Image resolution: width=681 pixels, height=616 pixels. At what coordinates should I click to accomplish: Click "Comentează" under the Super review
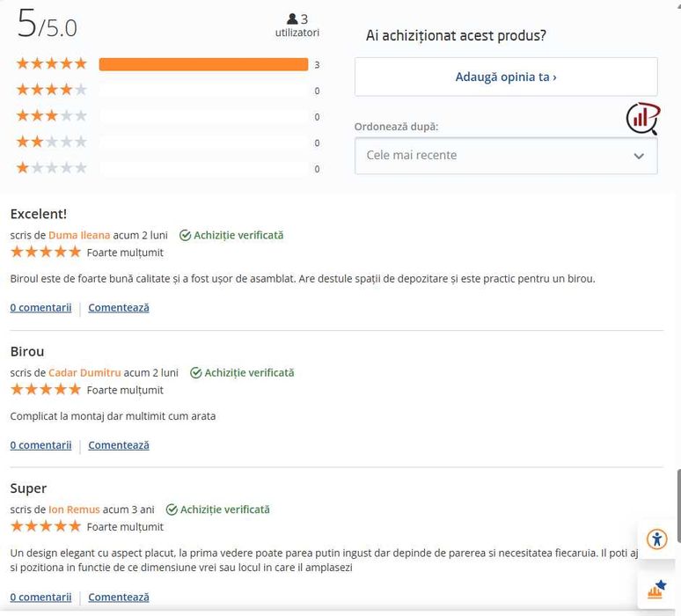(x=119, y=598)
